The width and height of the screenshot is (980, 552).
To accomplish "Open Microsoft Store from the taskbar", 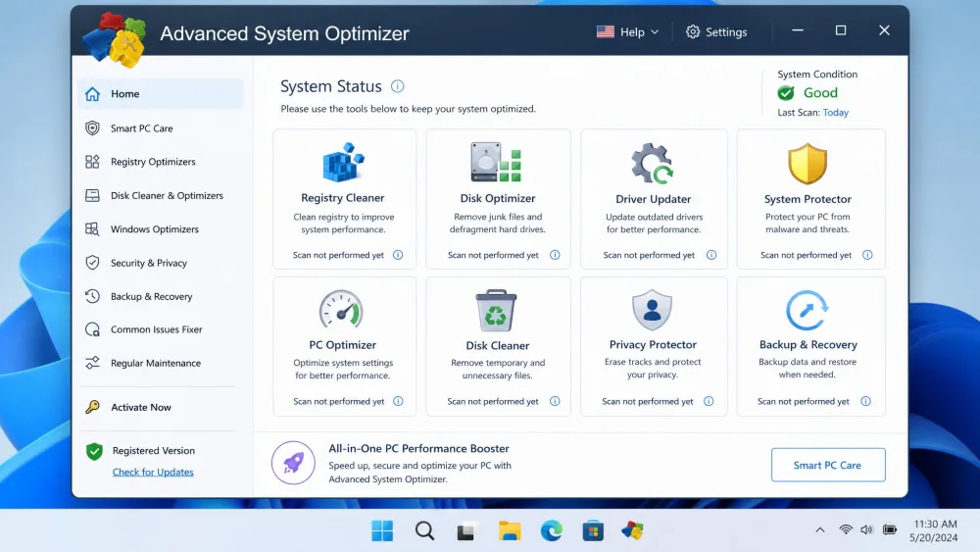I will pyautogui.click(x=593, y=530).
